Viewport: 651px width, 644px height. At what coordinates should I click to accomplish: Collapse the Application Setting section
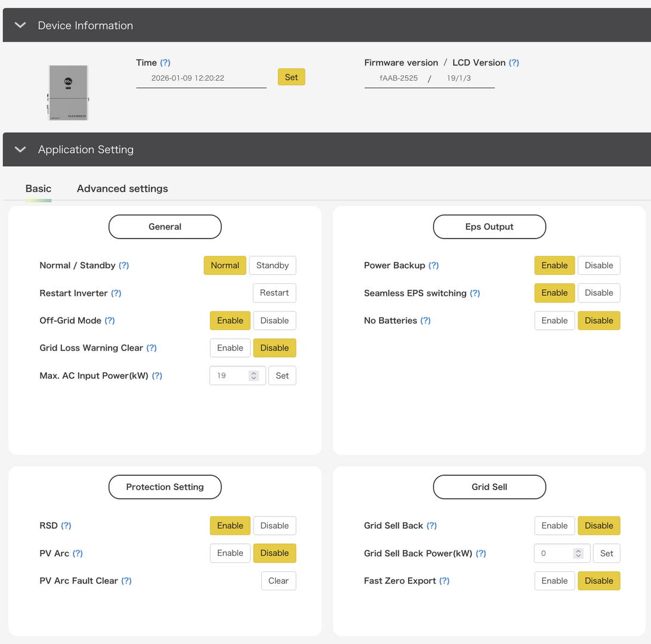(20, 149)
